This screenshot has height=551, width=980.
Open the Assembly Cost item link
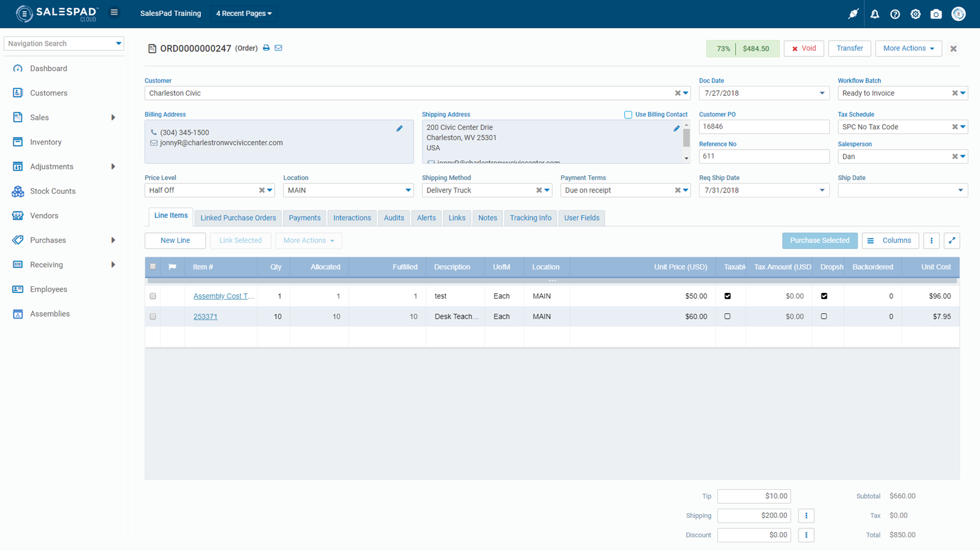point(224,296)
